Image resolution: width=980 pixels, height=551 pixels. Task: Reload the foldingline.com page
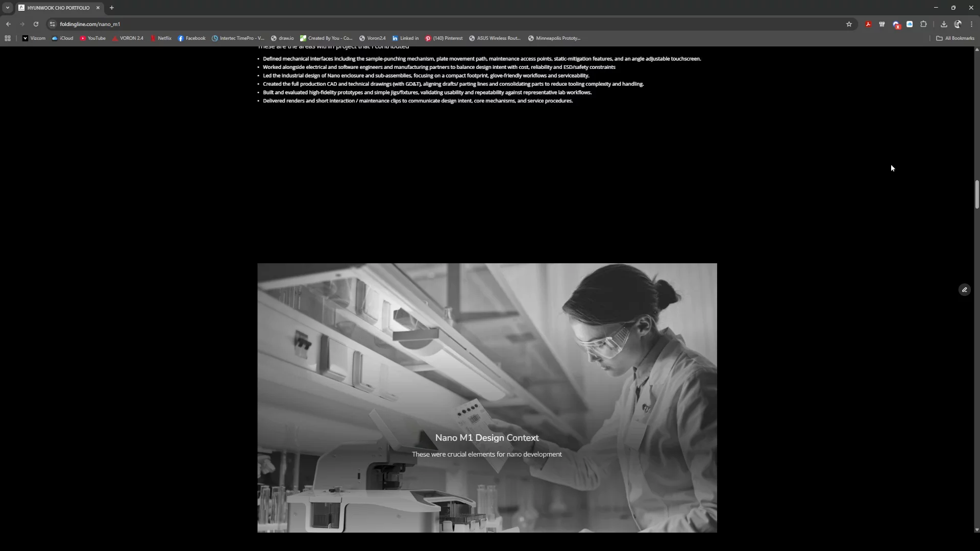(x=36, y=24)
